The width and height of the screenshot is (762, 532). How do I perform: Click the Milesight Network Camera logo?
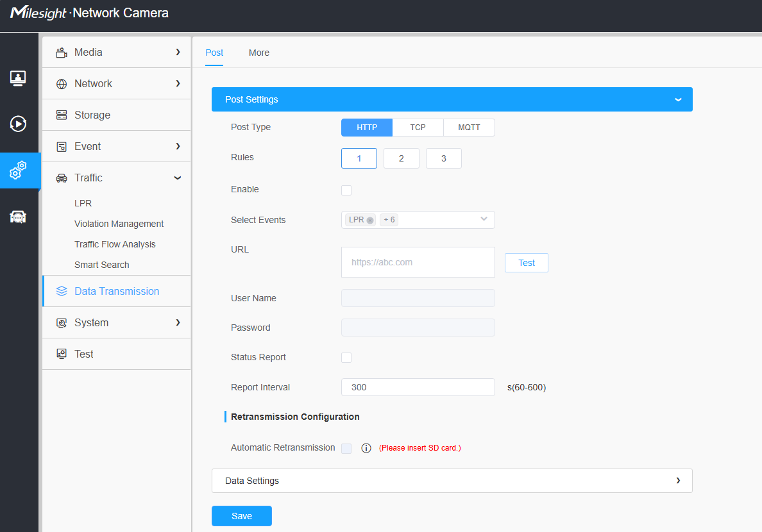click(89, 13)
